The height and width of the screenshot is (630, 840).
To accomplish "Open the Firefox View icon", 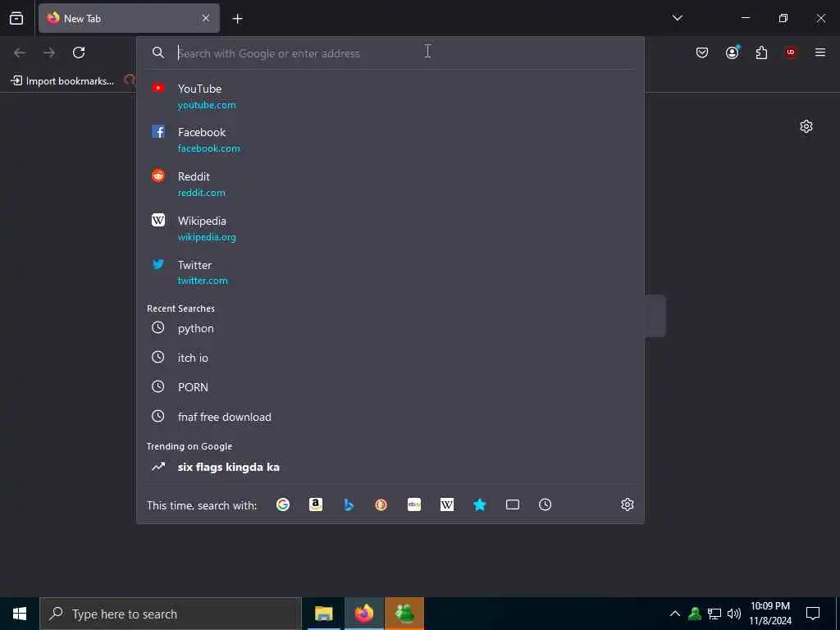I will click(x=16, y=18).
